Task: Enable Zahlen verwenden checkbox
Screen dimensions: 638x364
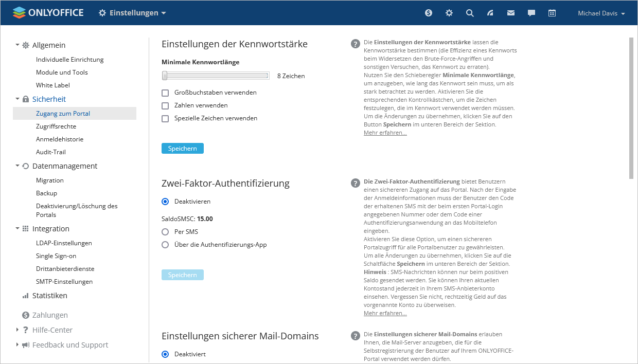Action: tap(165, 106)
